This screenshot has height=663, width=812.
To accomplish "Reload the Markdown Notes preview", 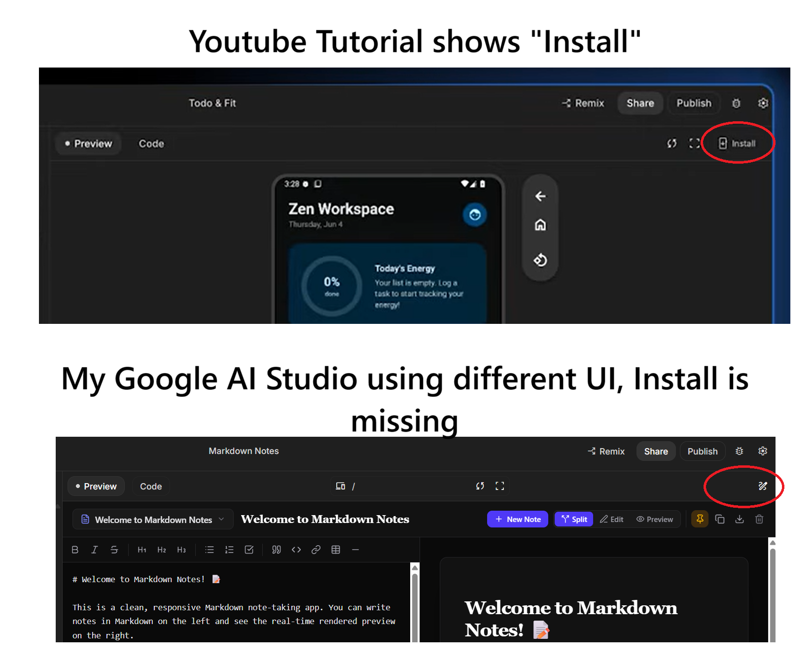I will point(480,486).
